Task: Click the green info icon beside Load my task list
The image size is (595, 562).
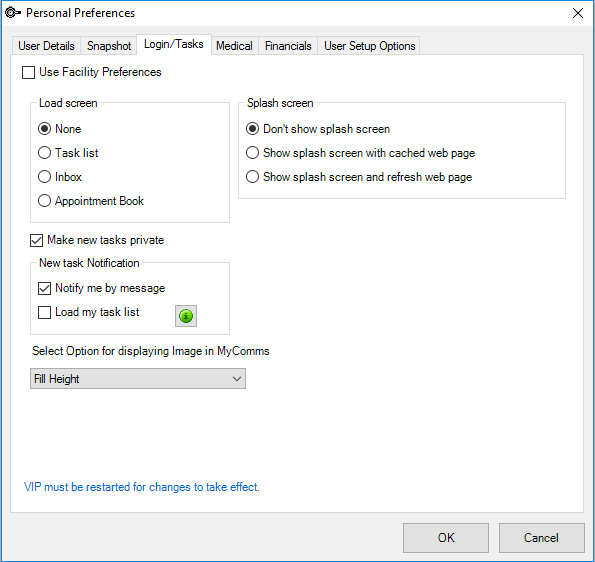Action: click(x=186, y=316)
